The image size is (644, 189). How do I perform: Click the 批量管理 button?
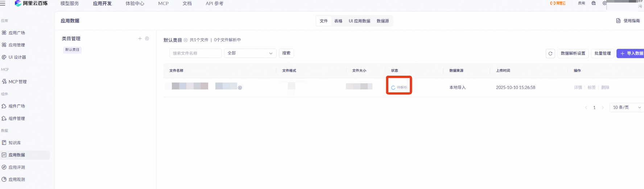(x=603, y=54)
